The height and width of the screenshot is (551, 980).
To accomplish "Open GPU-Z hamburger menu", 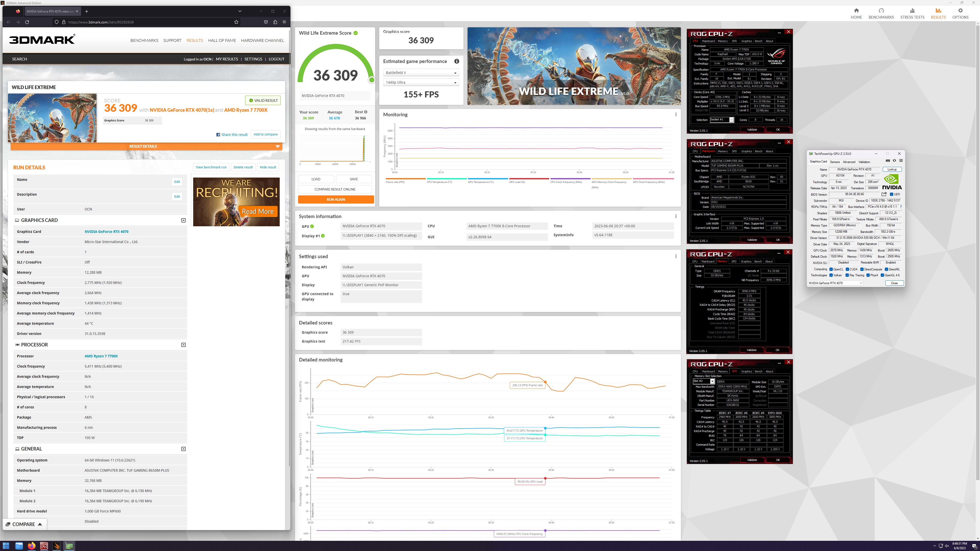I will click(x=901, y=160).
